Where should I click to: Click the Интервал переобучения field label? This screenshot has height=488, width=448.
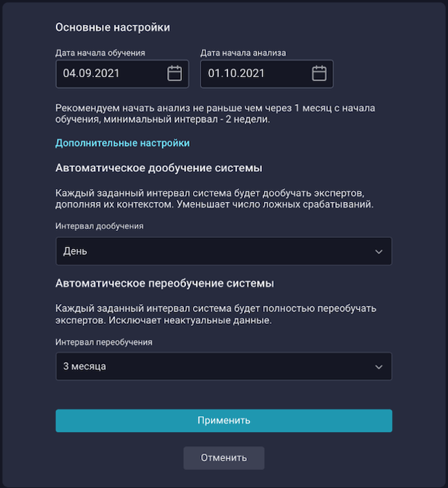[x=103, y=341]
